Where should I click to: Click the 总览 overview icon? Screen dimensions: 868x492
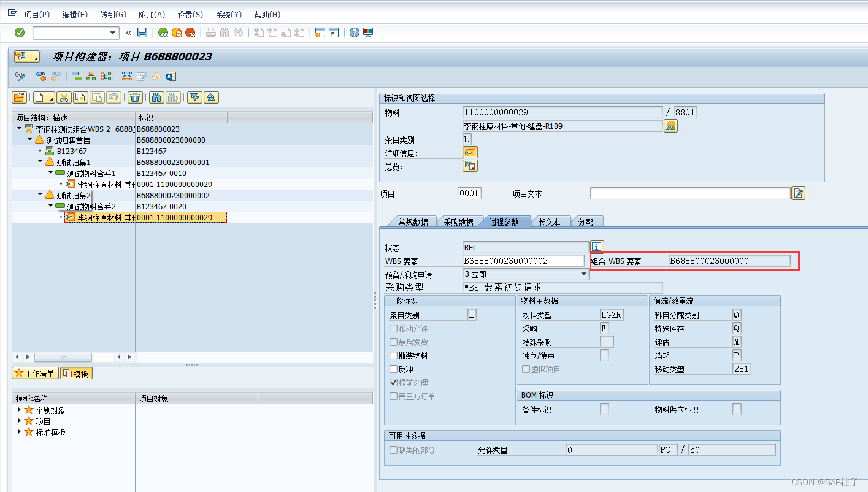click(470, 166)
